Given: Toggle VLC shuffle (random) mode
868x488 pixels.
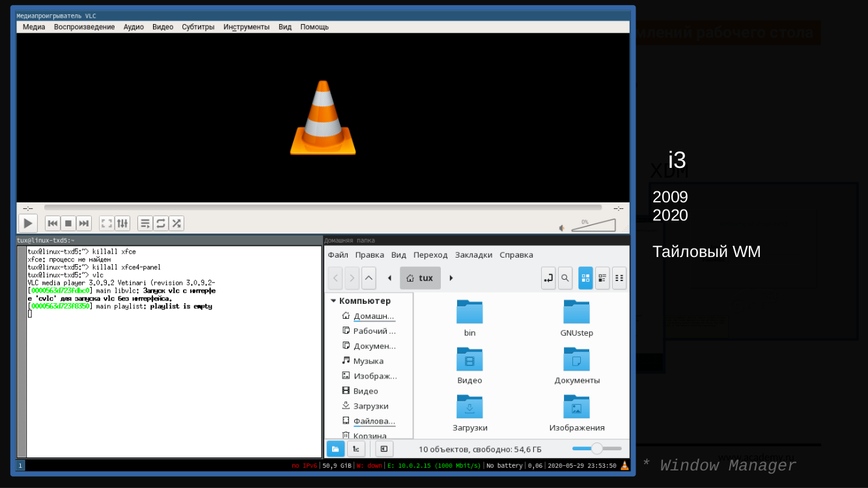Looking at the screenshot, I should pos(176,223).
